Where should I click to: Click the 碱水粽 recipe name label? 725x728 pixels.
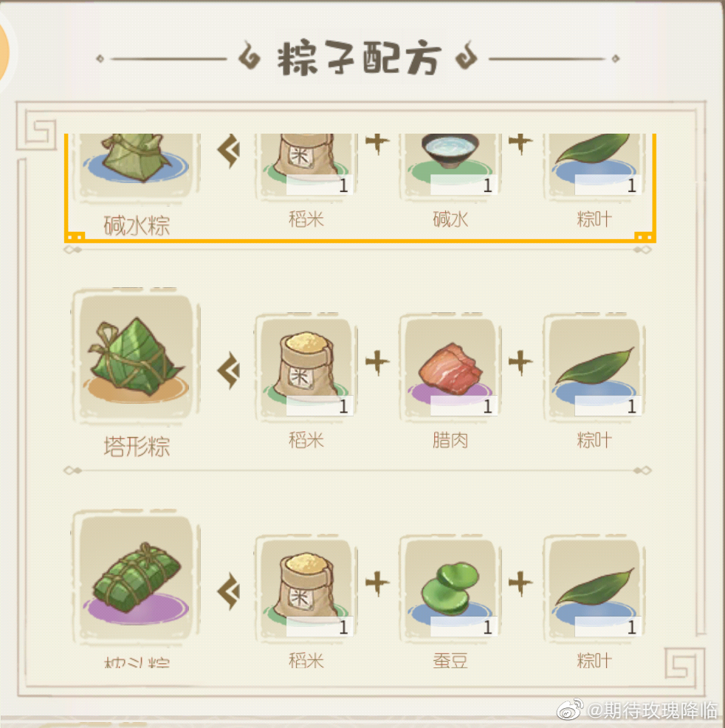(137, 226)
